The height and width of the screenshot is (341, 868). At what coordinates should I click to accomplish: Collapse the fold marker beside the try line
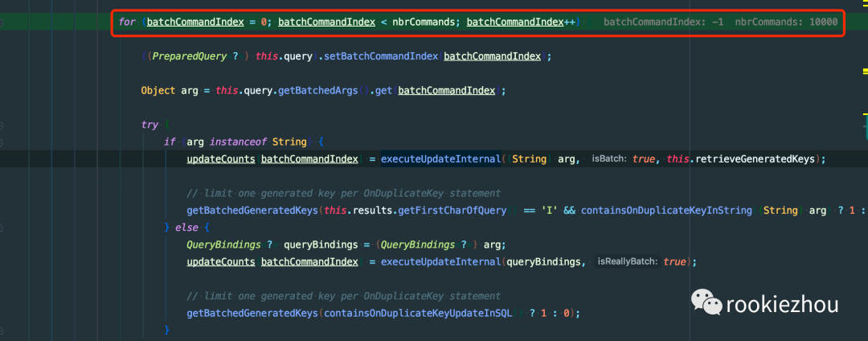(1, 125)
